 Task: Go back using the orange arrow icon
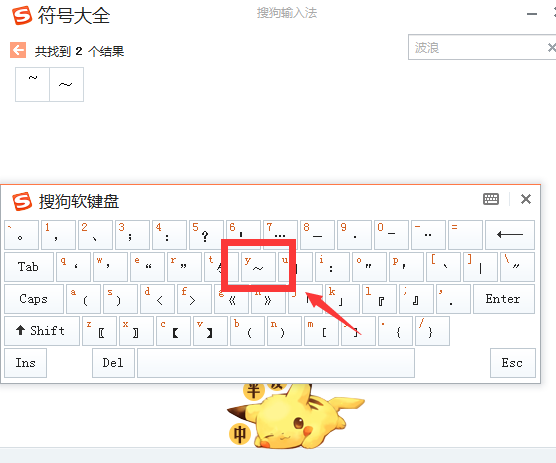18,50
